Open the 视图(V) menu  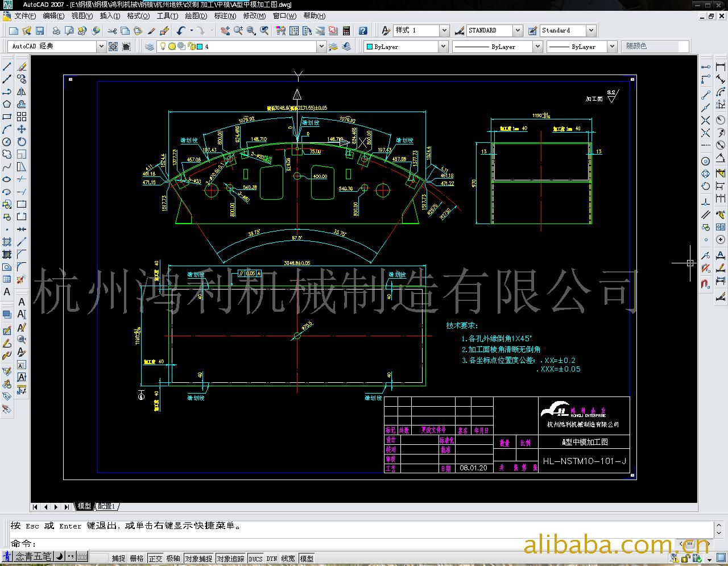[x=82, y=16]
